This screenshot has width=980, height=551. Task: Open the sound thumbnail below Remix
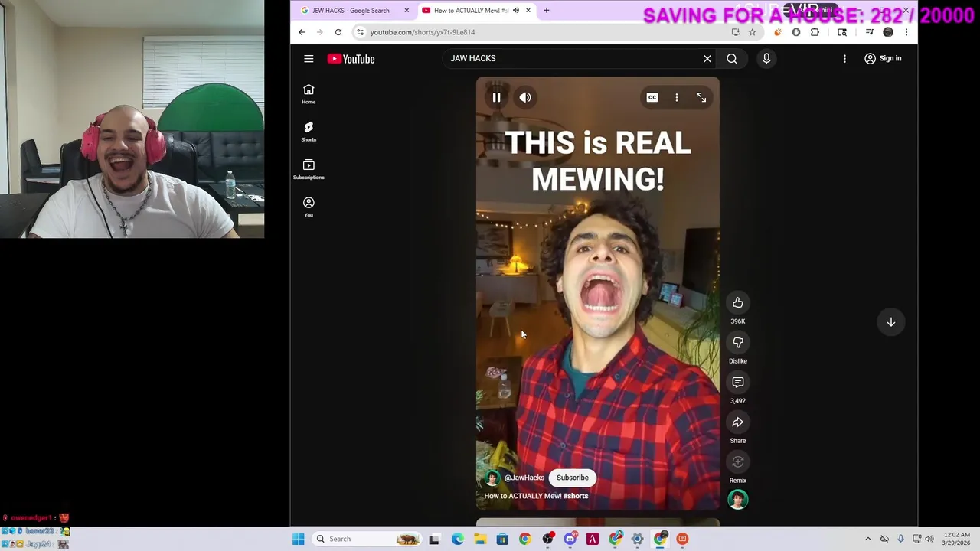[738, 500]
